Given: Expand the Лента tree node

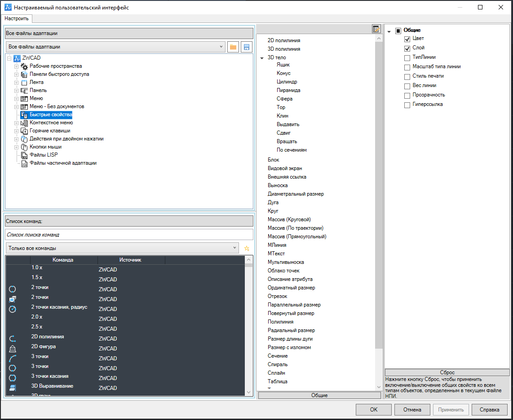Looking at the screenshot, I should tap(16, 83).
